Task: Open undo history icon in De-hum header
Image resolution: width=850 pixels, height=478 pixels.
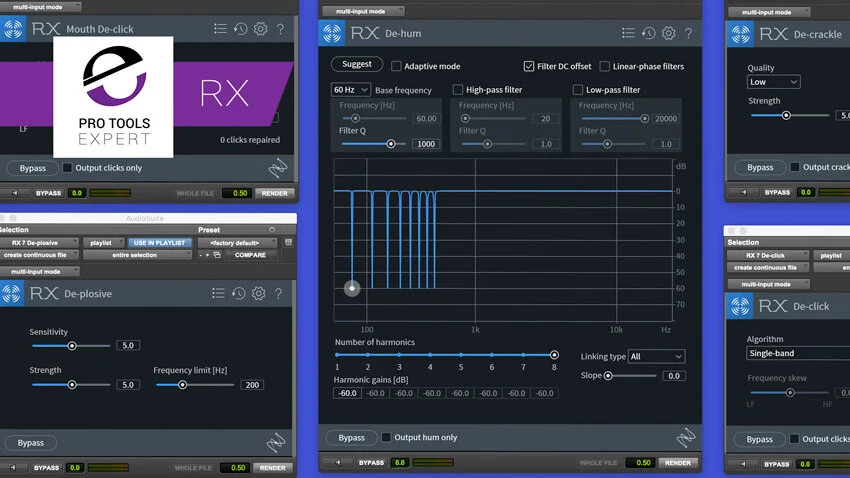Action: click(648, 33)
